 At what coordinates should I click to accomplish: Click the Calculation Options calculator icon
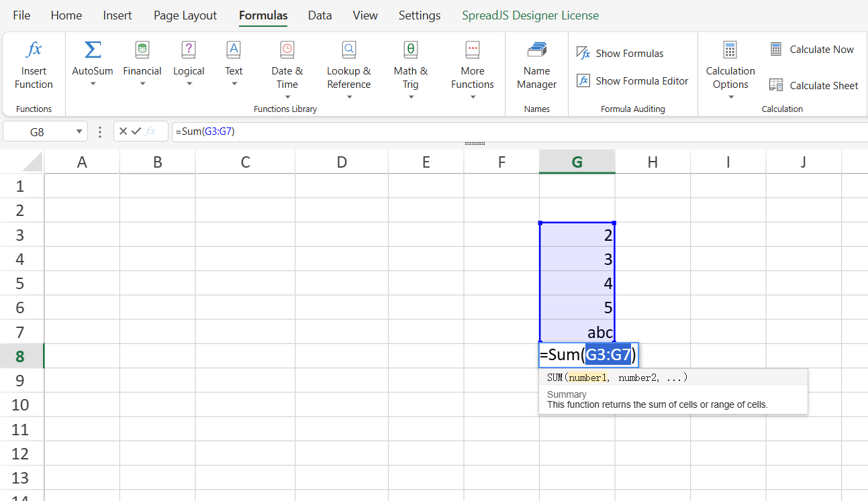pos(730,50)
